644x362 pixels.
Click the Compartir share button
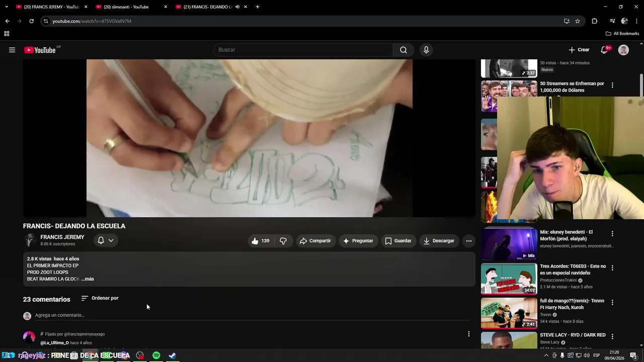[x=315, y=241]
